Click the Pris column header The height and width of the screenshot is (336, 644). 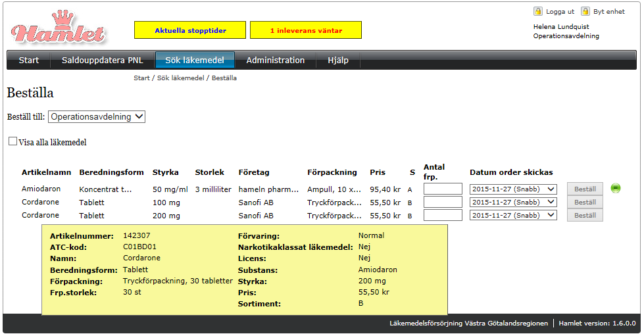378,172
